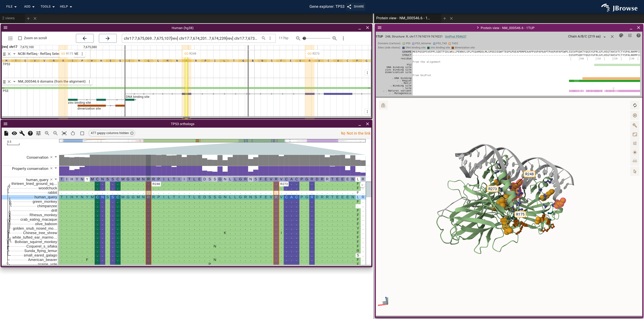Open Human view three-dot options menu
644x319 pixels.
[x=343, y=38]
